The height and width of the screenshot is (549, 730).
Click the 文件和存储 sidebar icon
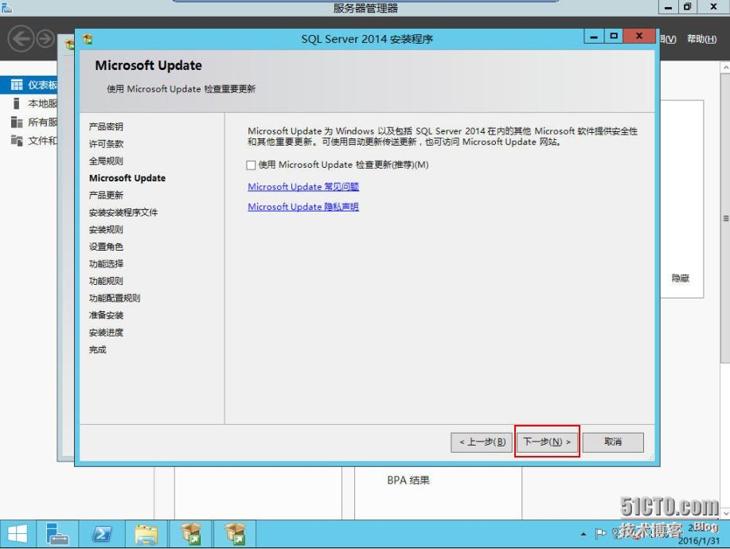(17, 141)
